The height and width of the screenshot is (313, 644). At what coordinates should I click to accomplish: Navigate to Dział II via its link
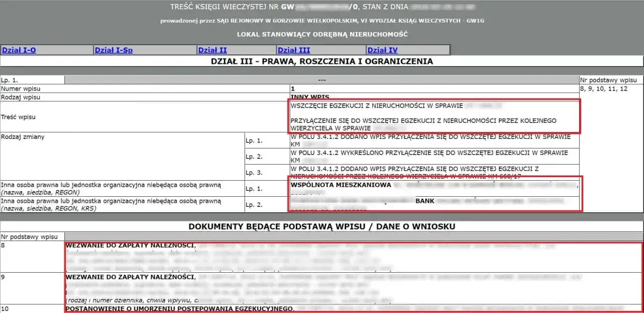tap(211, 50)
